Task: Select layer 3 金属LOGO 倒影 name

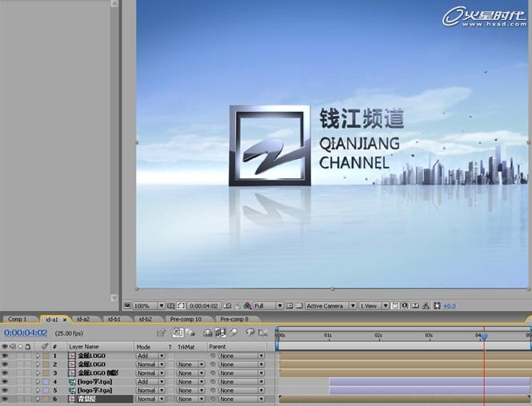Action: (98, 372)
